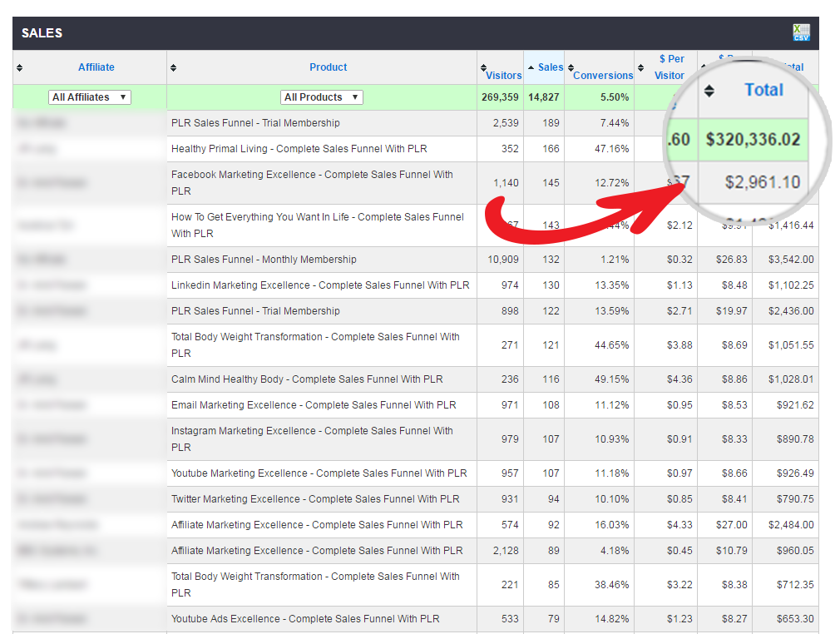840x634 pixels.
Task: Export the sales table as CSV
Action: pos(801,32)
